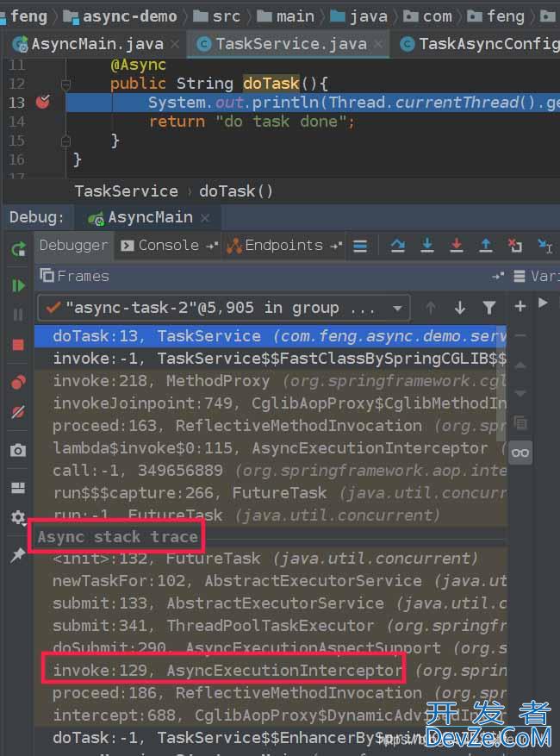
Task: Resume program execution
Action: (x=18, y=285)
